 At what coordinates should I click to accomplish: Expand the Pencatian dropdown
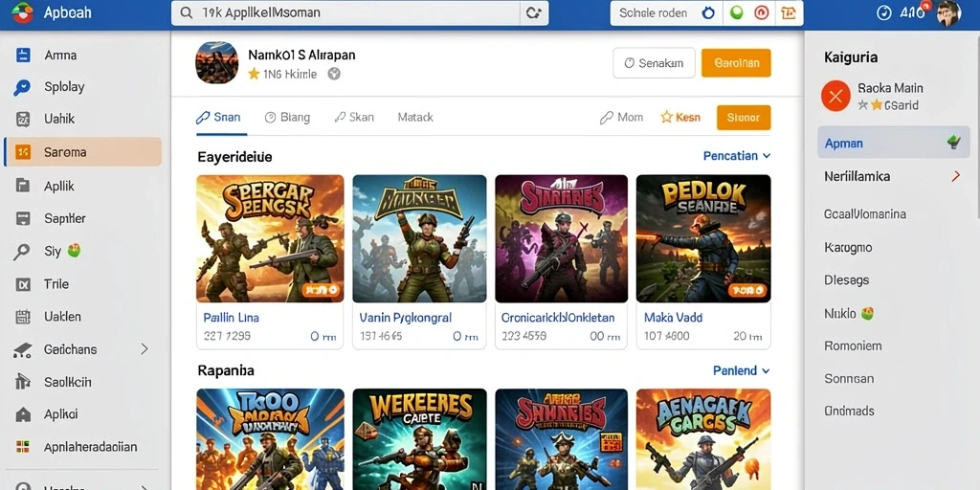(x=737, y=156)
